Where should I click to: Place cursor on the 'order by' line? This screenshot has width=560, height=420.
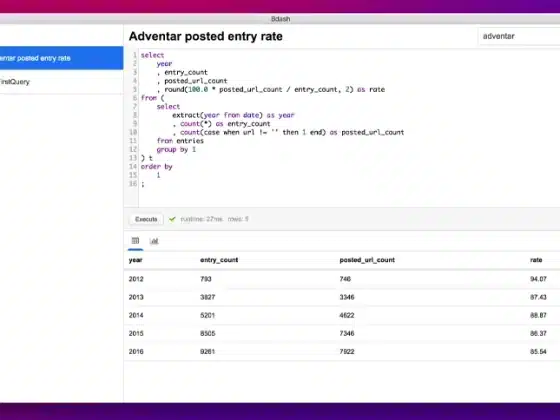point(156,166)
